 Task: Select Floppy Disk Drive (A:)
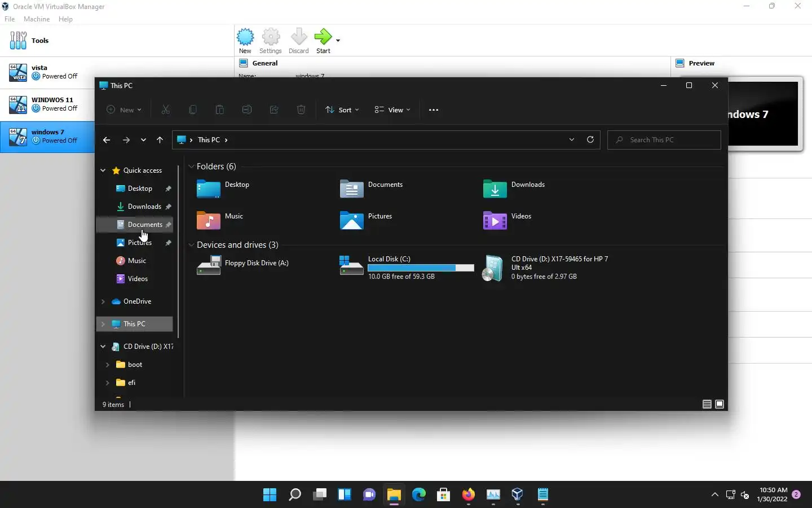[x=242, y=264]
